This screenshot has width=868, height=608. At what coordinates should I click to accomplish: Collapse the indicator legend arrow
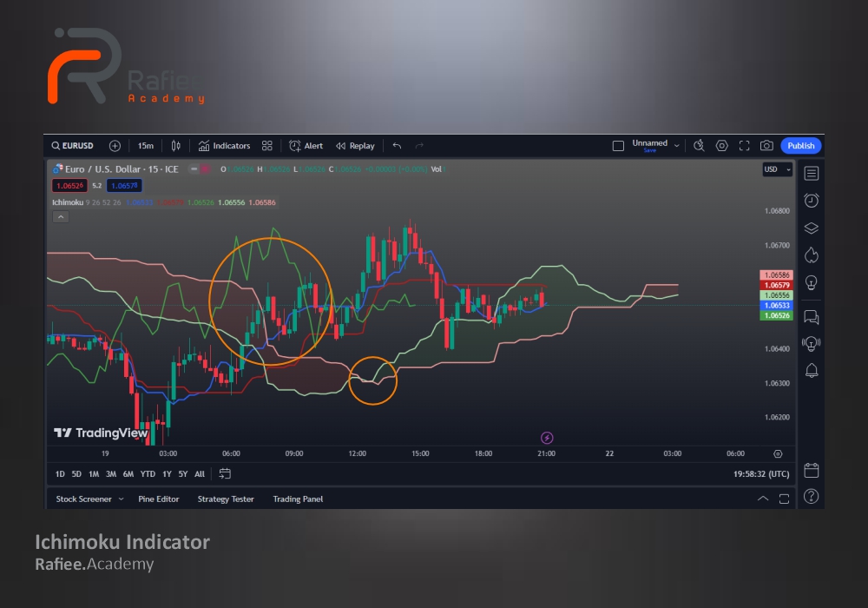coord(61,217)
